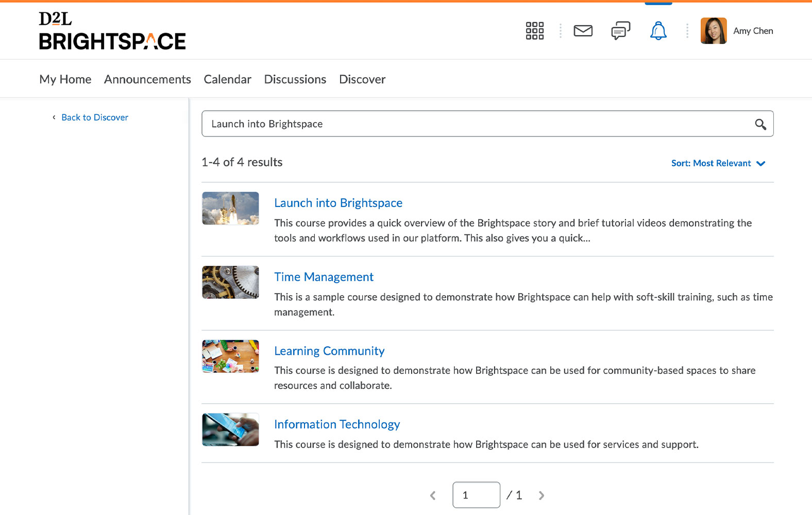Open the Calendar nav item

[227, 79]
